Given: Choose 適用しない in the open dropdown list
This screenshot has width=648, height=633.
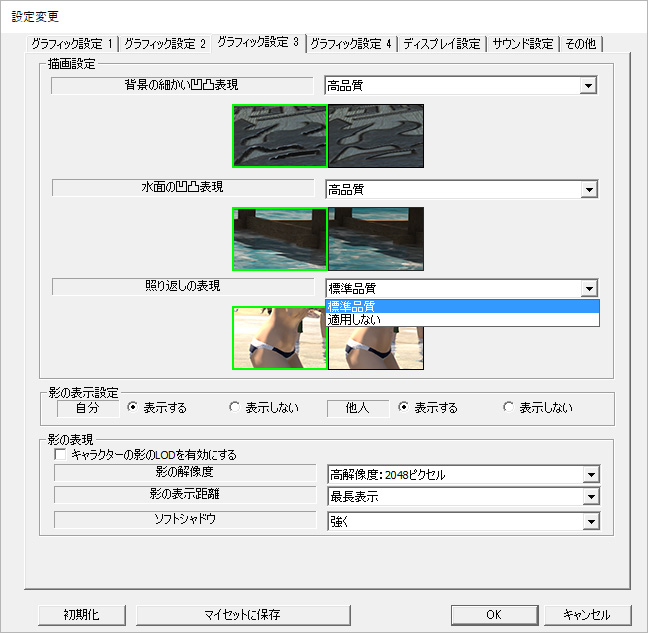Looking at the screenshot, I should (x=462, y=319).
